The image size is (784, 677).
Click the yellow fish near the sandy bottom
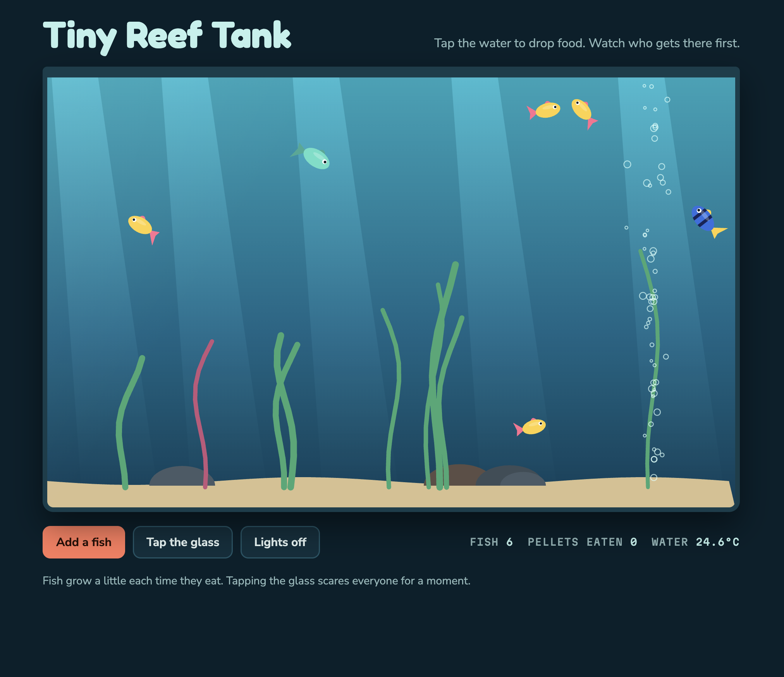[531, 427]
